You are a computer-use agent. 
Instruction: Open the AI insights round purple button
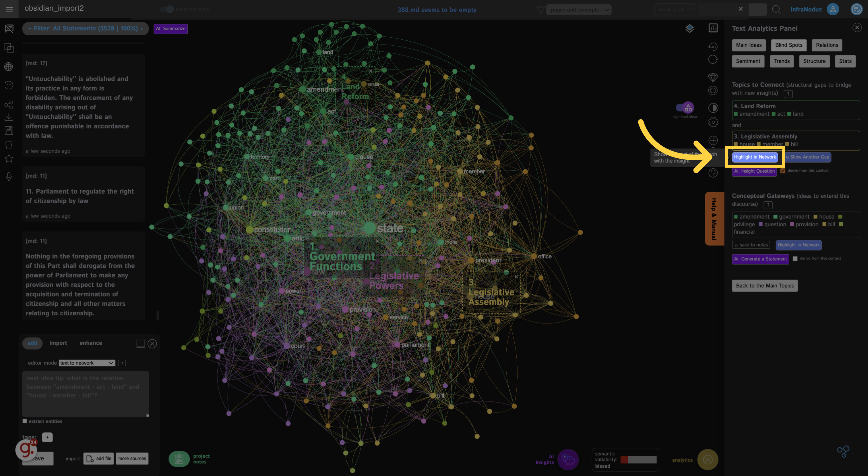tap(568, 459)
